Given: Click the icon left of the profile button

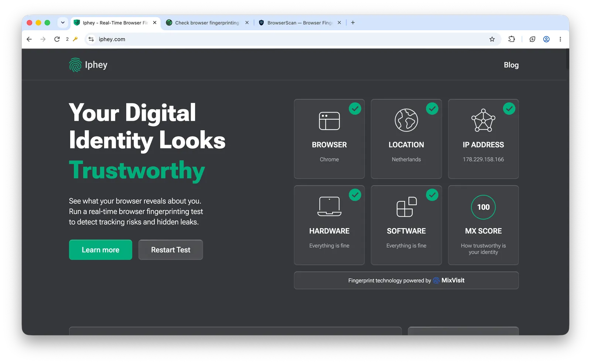Looking at the screenshot, I should tap(532, 39).
